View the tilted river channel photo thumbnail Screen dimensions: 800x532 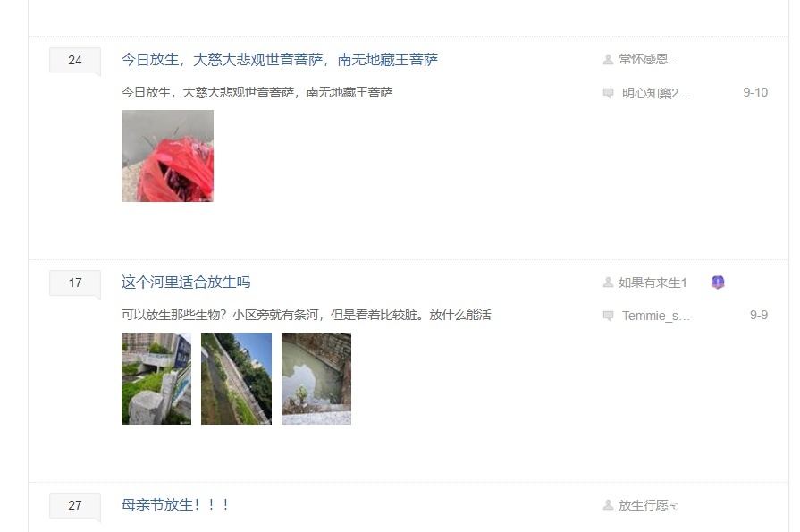pyautogui.click(x=236, y=378)
